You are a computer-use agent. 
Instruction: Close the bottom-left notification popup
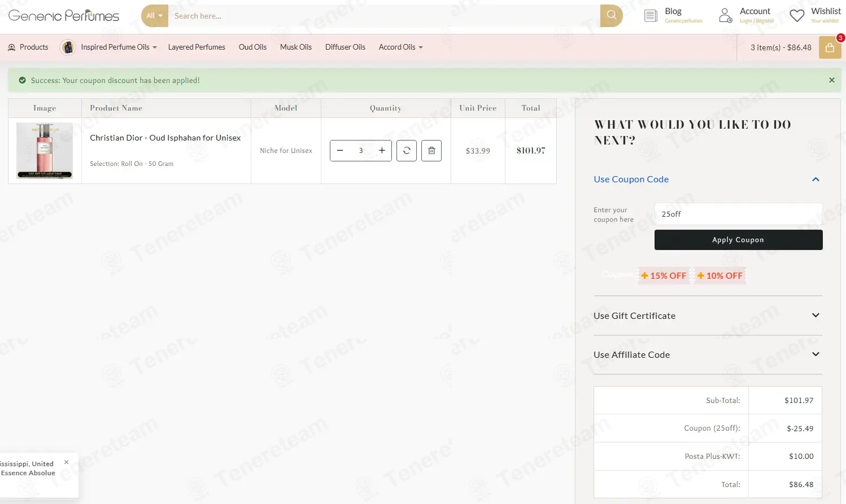[x=66, y=462]
